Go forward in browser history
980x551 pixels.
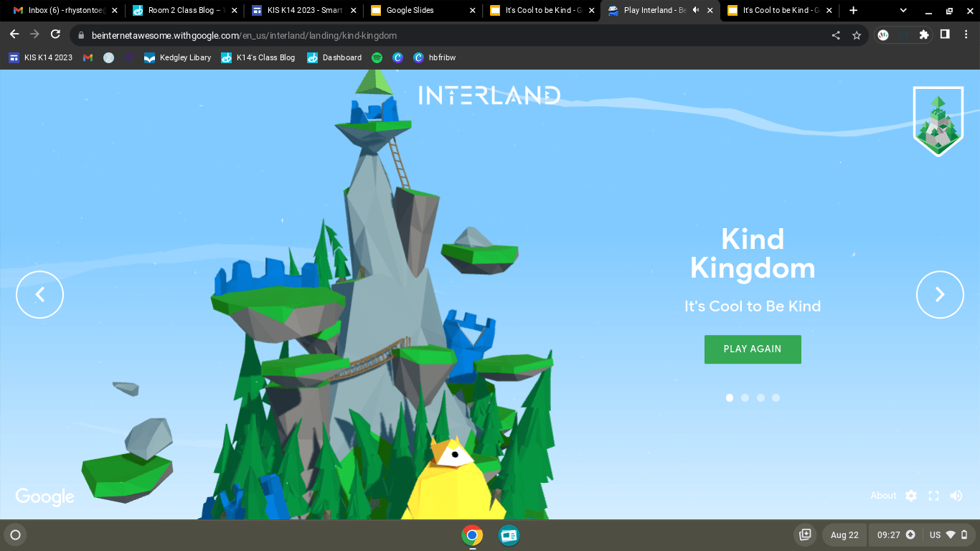click(x=34, y=35)
